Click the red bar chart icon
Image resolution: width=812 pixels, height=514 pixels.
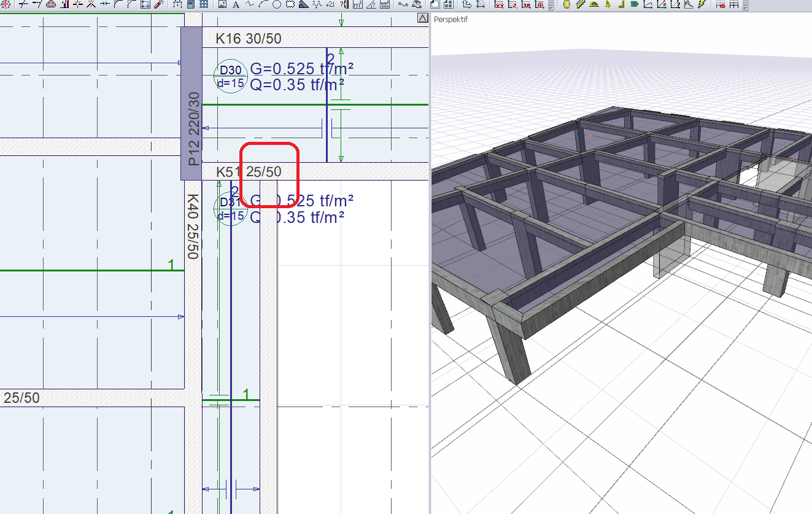pyautogui.click(x=64, y=4)
